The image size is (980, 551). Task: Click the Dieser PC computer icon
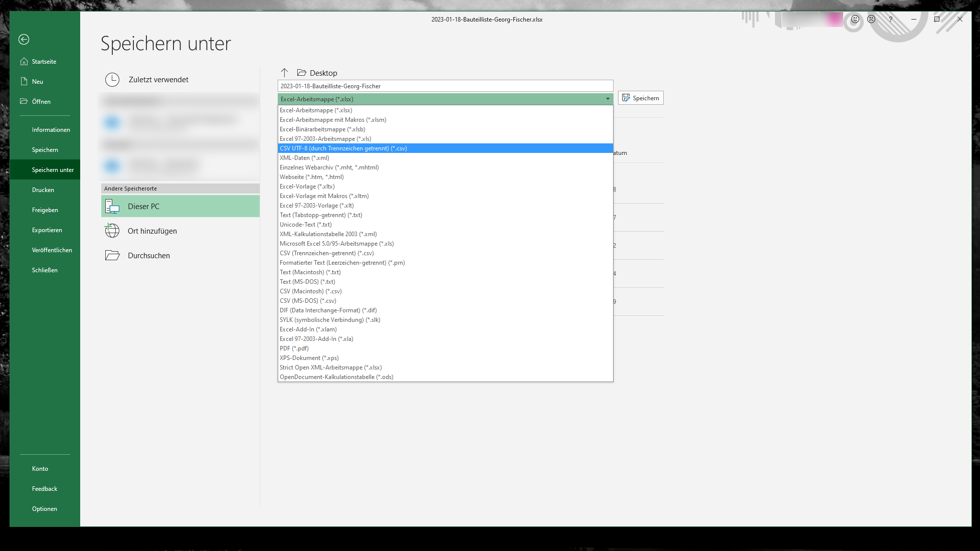[112, 206]
